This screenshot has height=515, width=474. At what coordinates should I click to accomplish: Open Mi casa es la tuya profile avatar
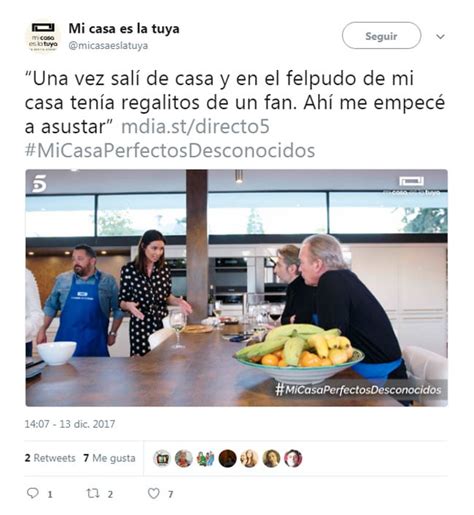point(43,37)
